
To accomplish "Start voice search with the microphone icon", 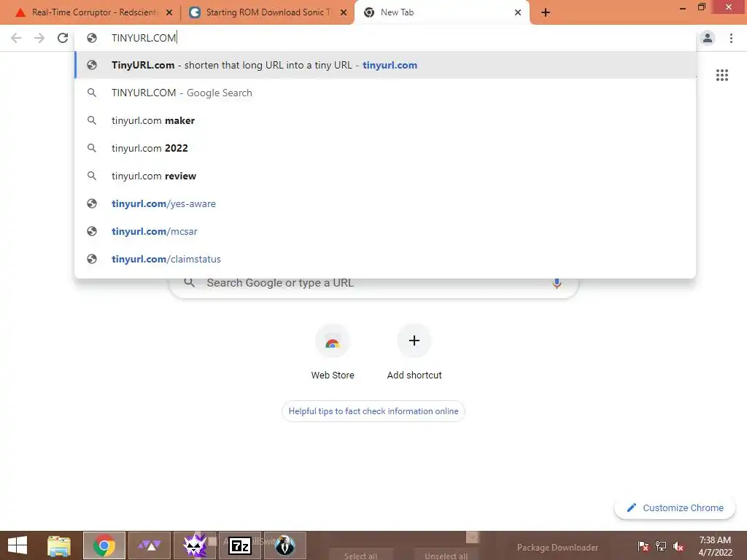I will [557, 284].
